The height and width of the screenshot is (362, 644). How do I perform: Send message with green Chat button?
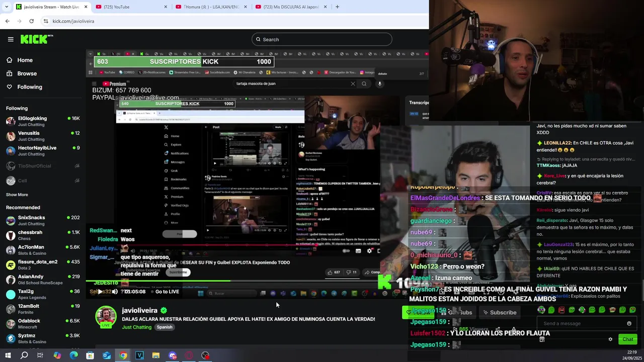627,339
